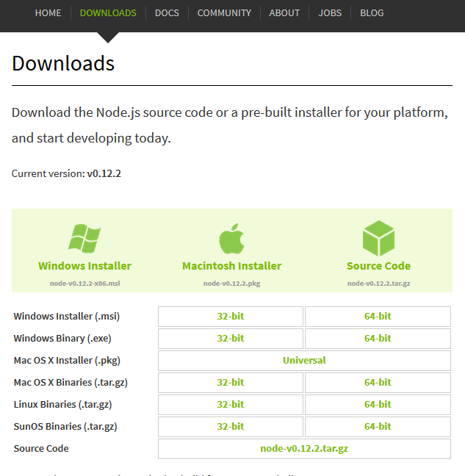This screenshot has width=465, height=476.
Task: Download SunOS Binaries 64-bit
Action: coord(378,427)
